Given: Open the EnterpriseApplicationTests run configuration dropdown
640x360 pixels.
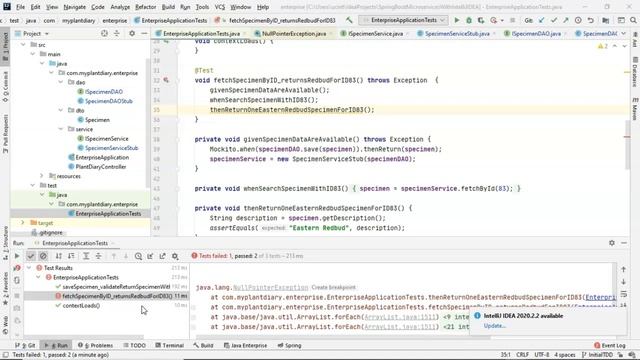Looking at the screenshot, I should (x=403, y=20).
